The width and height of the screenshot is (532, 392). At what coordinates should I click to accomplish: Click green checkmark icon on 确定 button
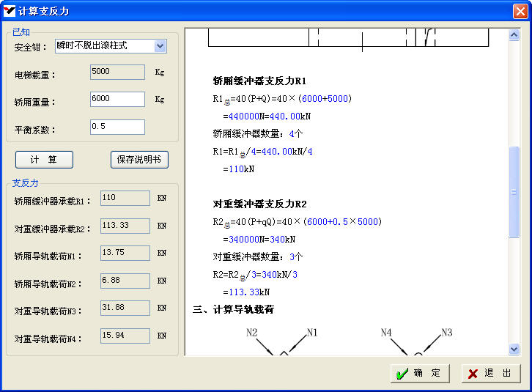[402, 374]
